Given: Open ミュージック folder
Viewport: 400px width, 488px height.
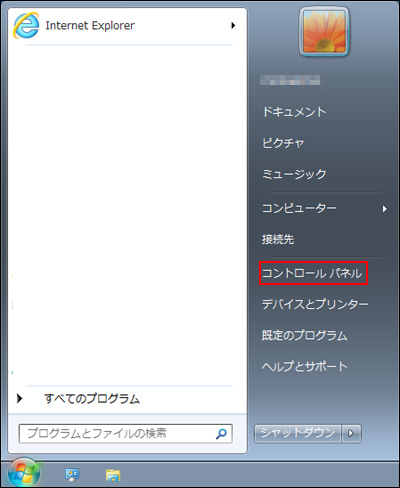Looking at the screenshot, I should [x=294, y=174].
